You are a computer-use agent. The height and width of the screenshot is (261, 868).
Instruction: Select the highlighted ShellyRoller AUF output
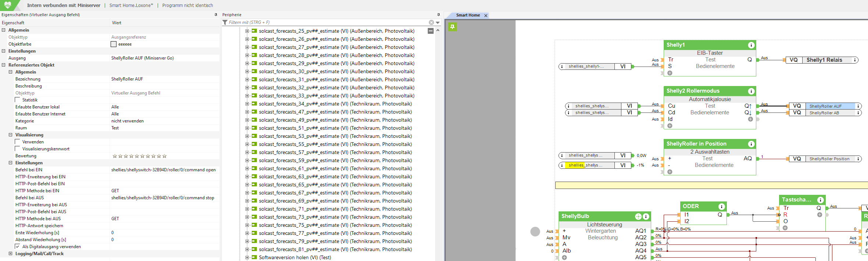(825, 106)
